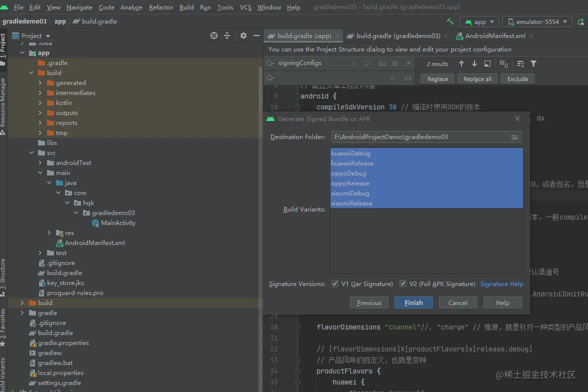Image resolution: width=588 pixels, height=392 pixels.
Task: Jump to next search occurrence arrow
Action: click(474, 64)
